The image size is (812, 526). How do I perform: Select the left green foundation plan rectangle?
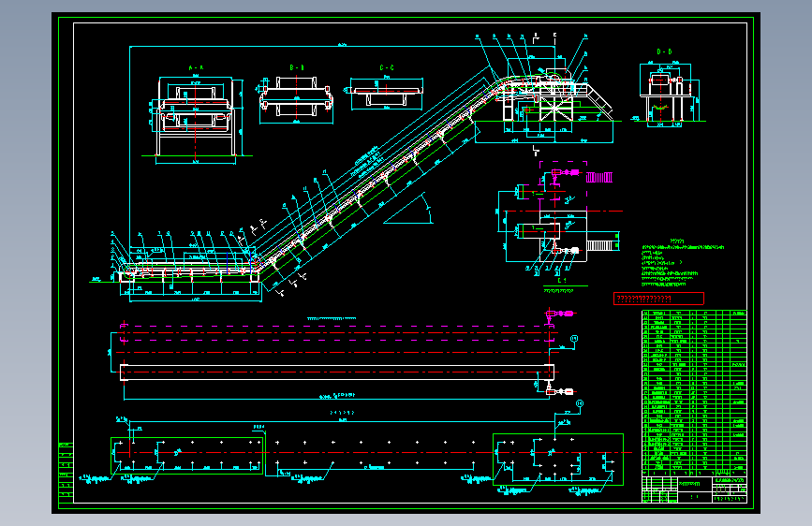pos(187,456)
